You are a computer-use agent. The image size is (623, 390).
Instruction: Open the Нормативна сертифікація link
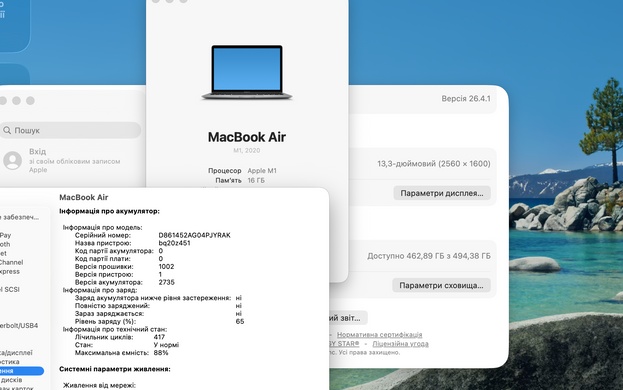coord(379,335)
